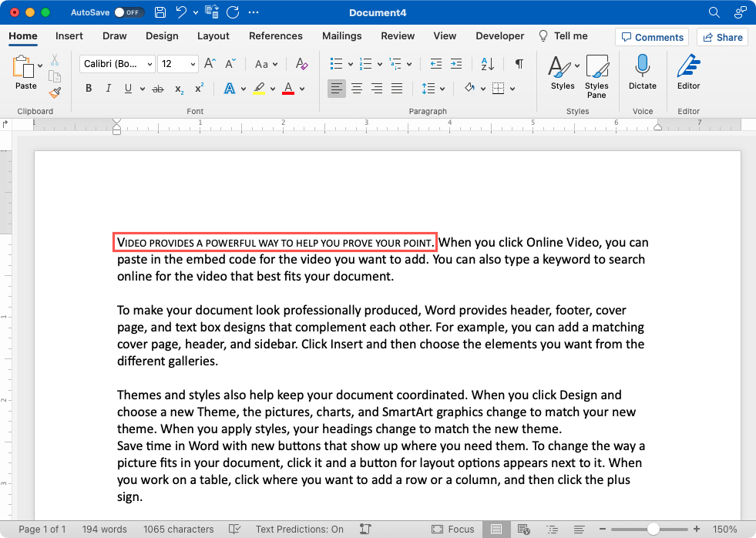
Task: Switch to the Insert tab
Action: point(69,35)
